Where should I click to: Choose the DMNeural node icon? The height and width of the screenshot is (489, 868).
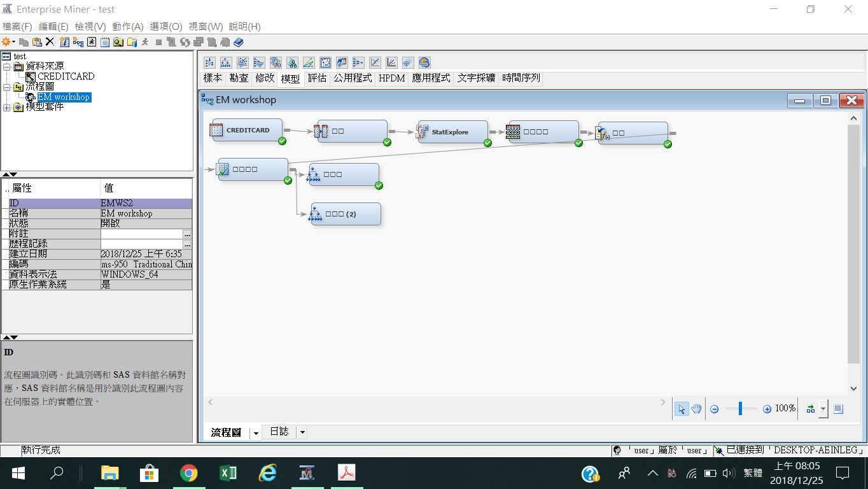(x=258, y=62)
